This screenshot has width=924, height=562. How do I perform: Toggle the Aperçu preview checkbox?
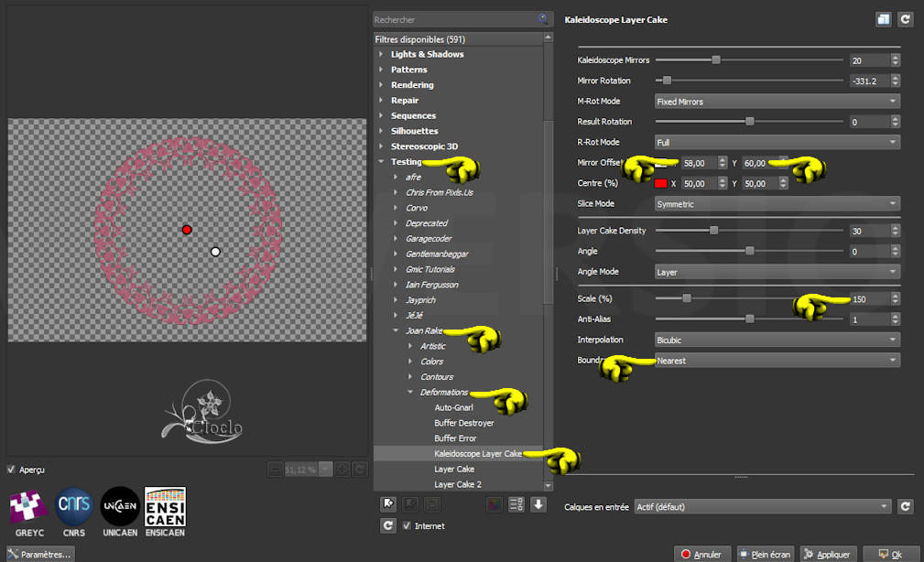pyautogui.click(x=12, y=470)
